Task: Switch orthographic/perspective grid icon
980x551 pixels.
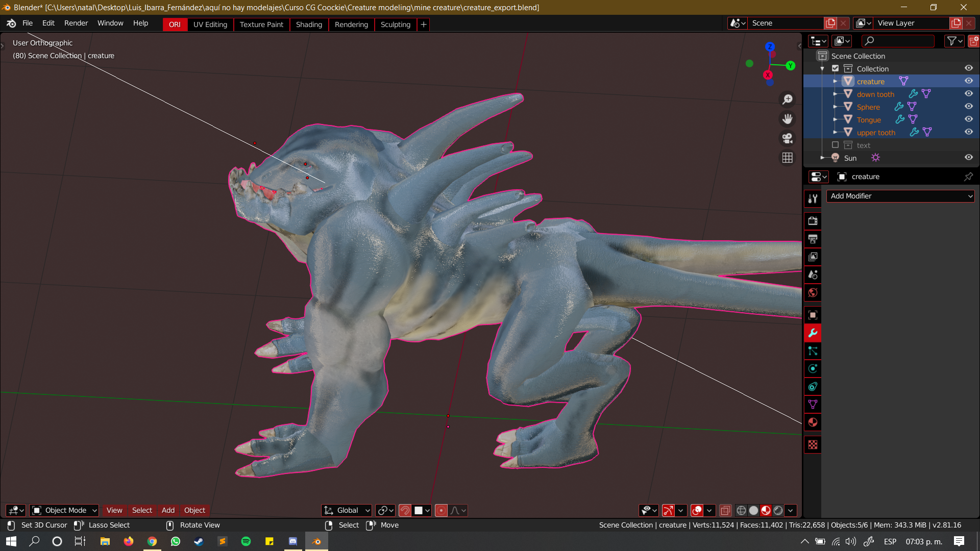Action: click(x=788, y=158)
